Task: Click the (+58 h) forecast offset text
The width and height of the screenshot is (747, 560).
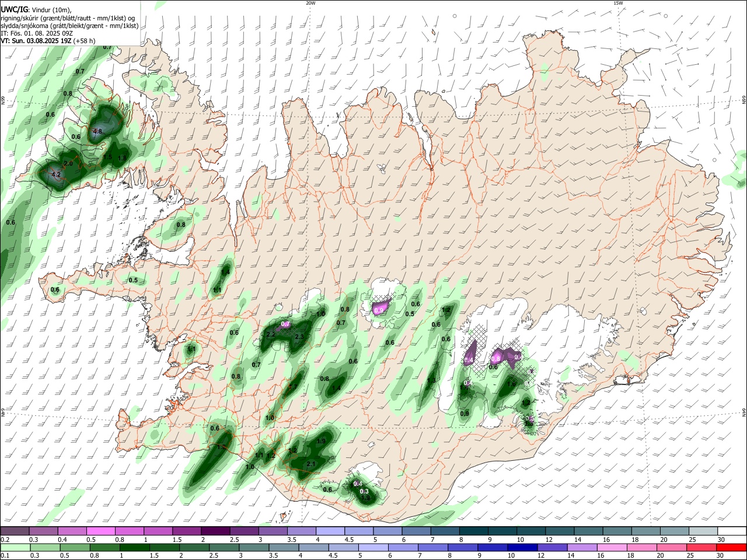Action: point(84,41)
